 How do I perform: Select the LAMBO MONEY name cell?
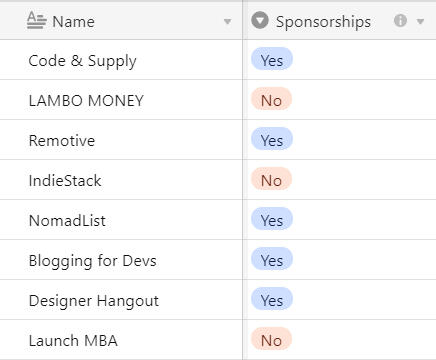click(121, 100)
